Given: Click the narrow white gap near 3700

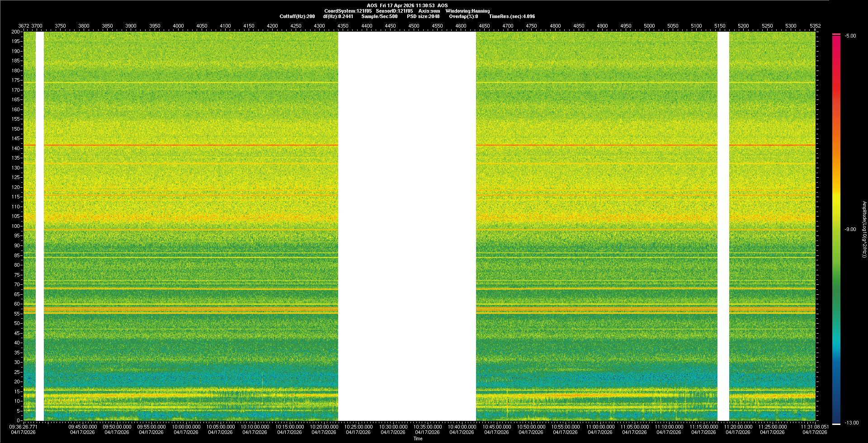Looking at the screenshot, I should coord(40,226).
